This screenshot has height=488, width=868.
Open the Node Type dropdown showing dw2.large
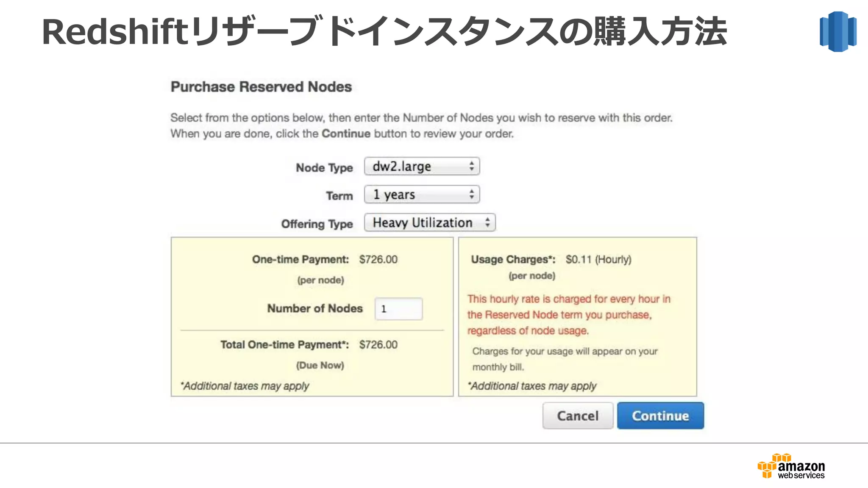pos(422,166)
